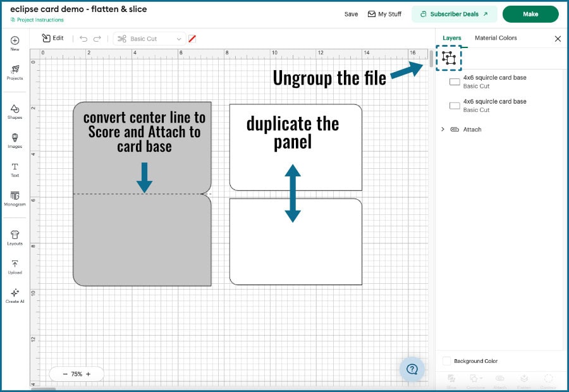Viewport: 569px width, 392px height.
Task: Click the Attach group paperclip icon
Action: point(455,129)
